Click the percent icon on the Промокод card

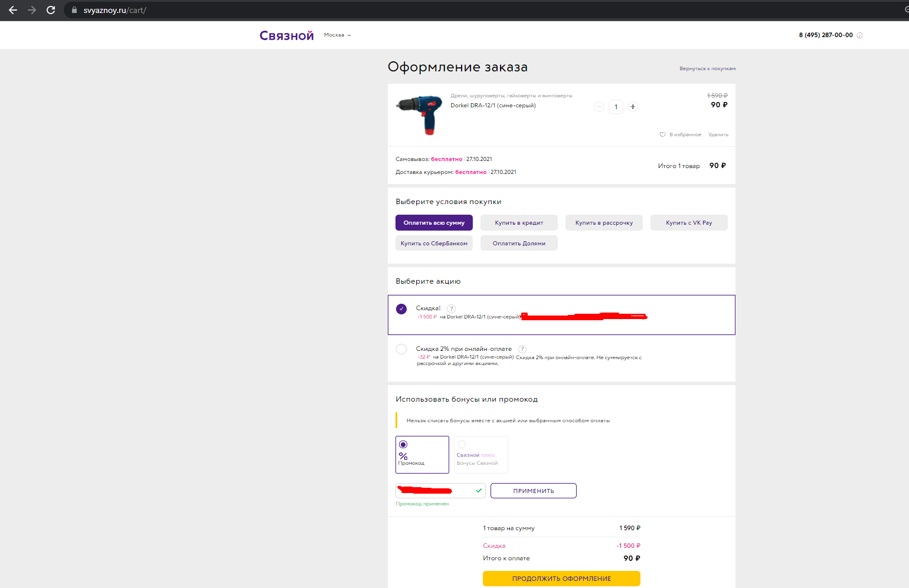coord(403,456)
